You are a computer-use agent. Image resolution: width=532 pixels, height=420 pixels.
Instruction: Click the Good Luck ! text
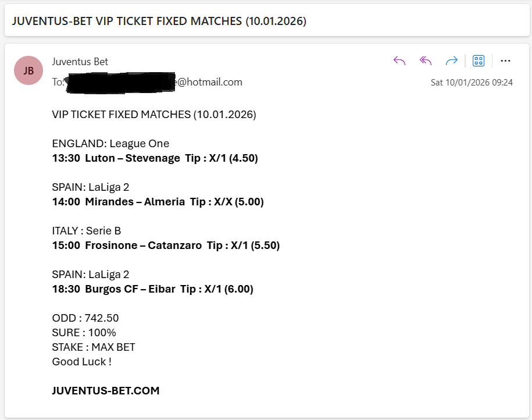[81, 361]
